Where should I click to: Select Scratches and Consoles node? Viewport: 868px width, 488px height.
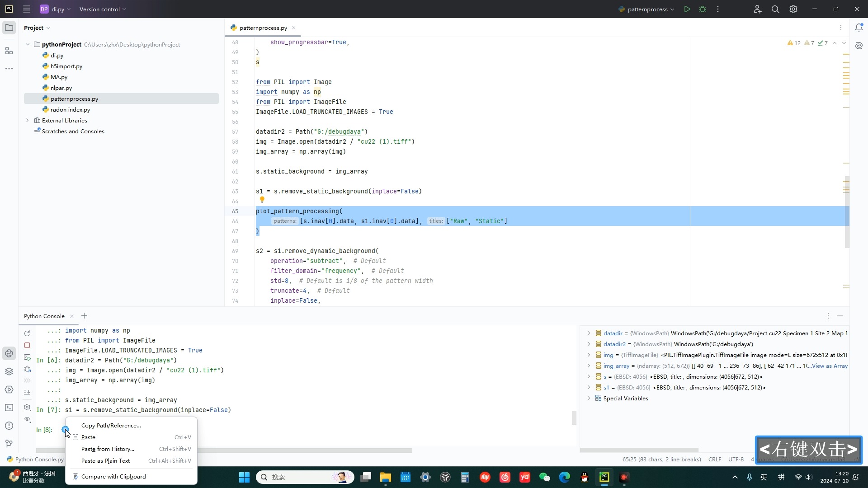[73, 131]
